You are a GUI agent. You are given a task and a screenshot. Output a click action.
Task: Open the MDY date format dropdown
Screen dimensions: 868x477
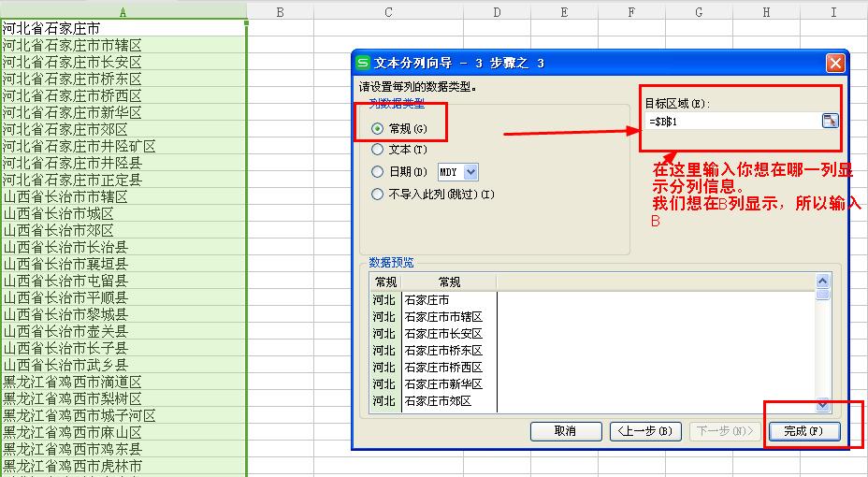(470, 172)
